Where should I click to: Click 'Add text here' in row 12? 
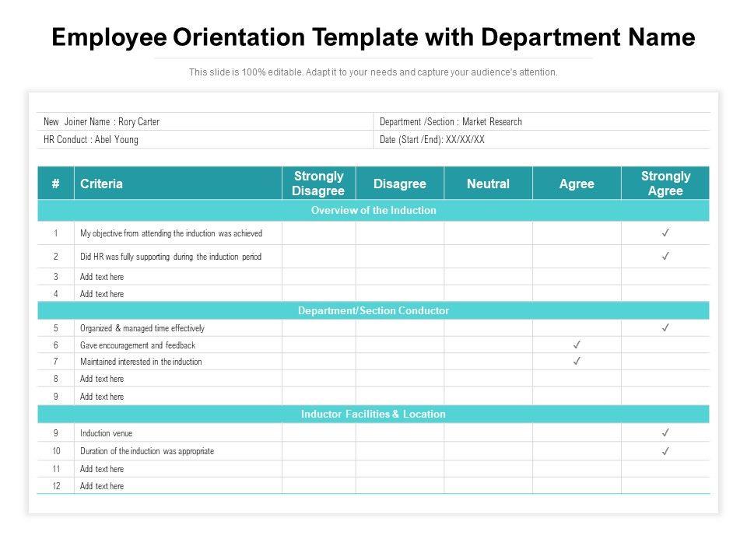click(102, 486)
